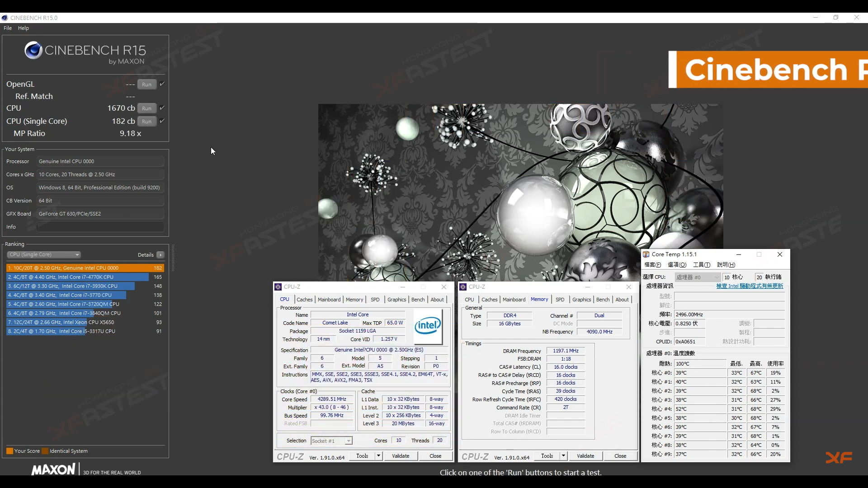Click the Intel driver update check link
The image size is (868, 488).
750,286
